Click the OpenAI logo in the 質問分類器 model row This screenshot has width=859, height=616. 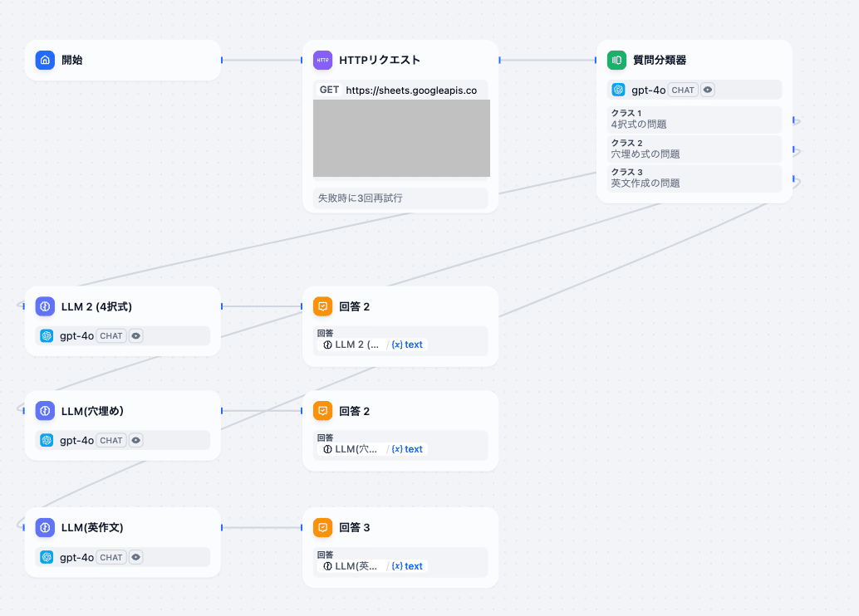(x=617, y=90)
